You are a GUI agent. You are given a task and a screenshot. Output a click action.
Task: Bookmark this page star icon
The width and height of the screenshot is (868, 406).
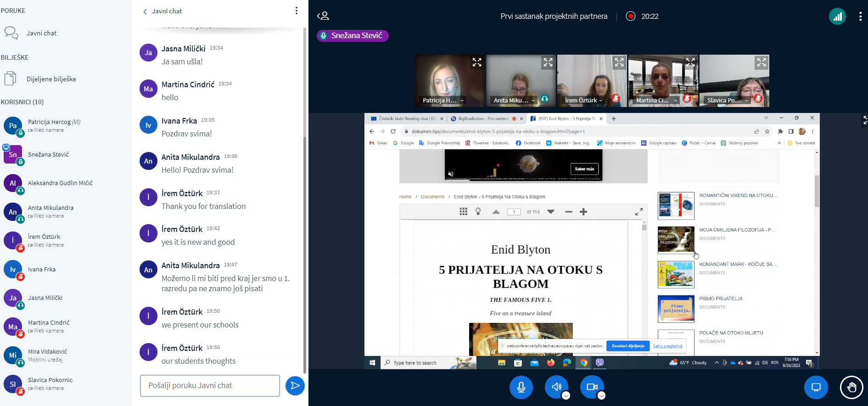pos(767,131)
